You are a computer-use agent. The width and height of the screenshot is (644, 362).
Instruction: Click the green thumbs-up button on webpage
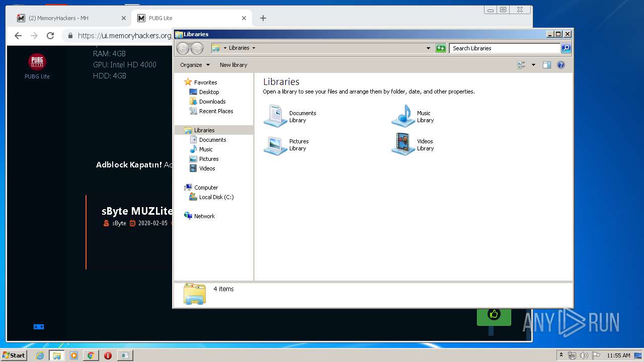(x=494, y=315)
